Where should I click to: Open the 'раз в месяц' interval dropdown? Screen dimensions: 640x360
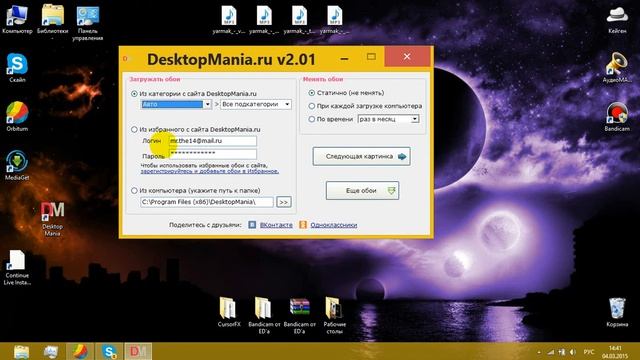(x=388, y=119)
